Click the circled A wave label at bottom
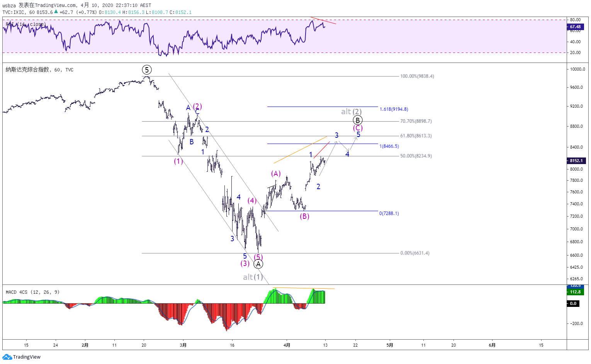591x364 pixels. (x=258, y=264)
